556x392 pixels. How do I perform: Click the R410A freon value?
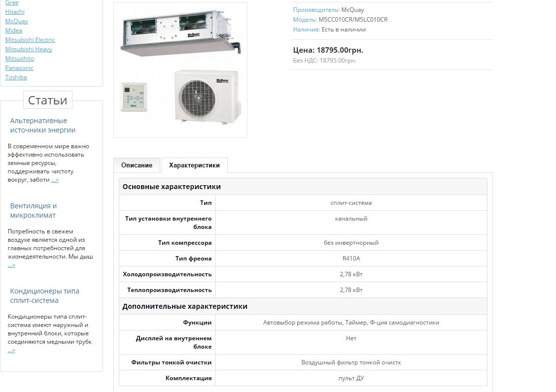click(x=351, y=259)
